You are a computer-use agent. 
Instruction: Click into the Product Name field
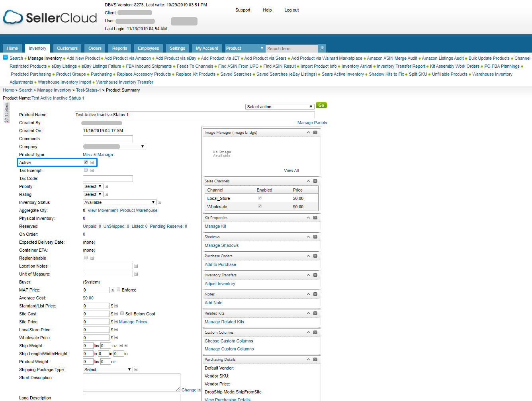[195, 115]
